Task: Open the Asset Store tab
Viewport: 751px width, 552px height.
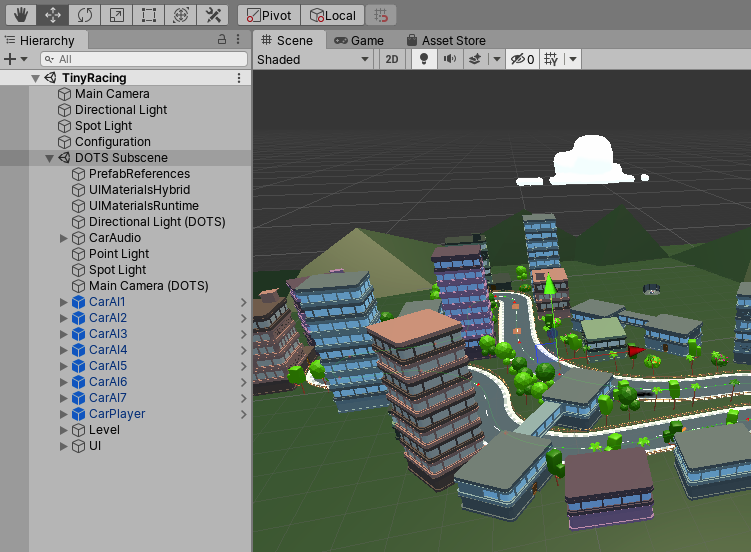Action: 446,41
